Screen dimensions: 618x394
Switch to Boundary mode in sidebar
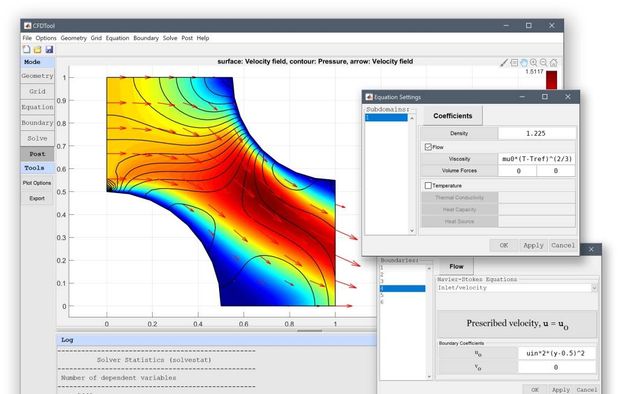37,123
